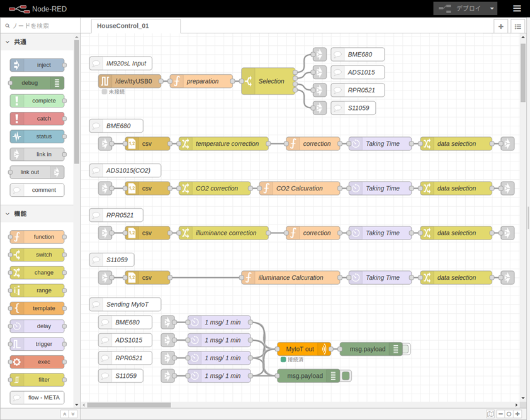Toggle the msg.payload debug node beside MyIoT out
The height and width of the screenshot is (420, 530).
click(x=407, y=349)
